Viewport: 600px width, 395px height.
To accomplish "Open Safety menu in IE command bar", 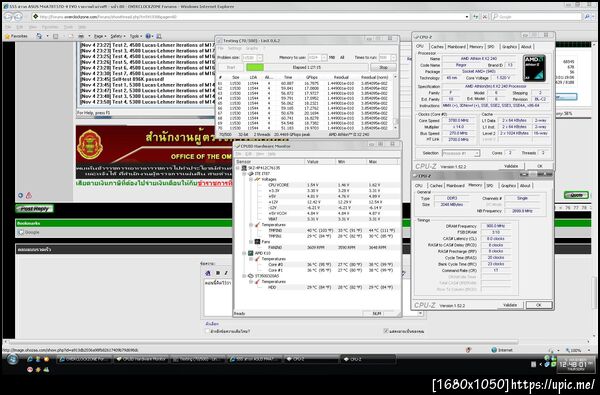I will 117,36.
